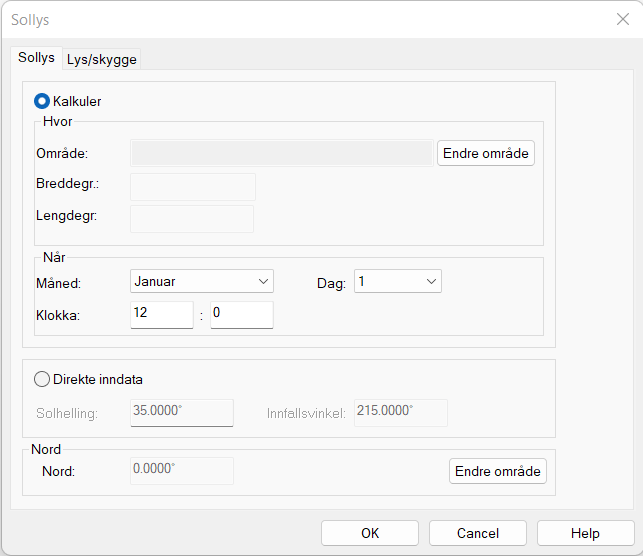Click Endre område beside the Område field
The height and width of the screenshot is (556, 643).
(485, 153)
